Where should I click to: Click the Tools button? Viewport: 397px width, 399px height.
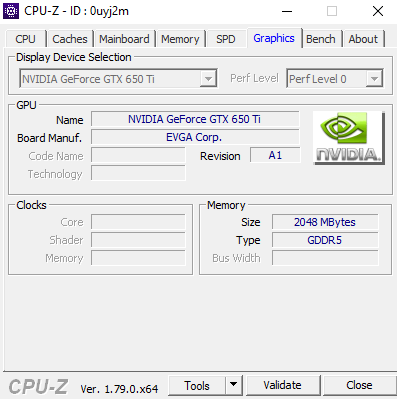(197, 386)
